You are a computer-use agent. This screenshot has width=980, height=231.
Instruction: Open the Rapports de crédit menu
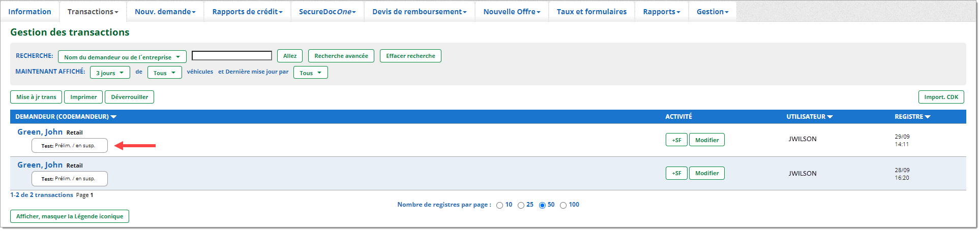coord(247,12)
